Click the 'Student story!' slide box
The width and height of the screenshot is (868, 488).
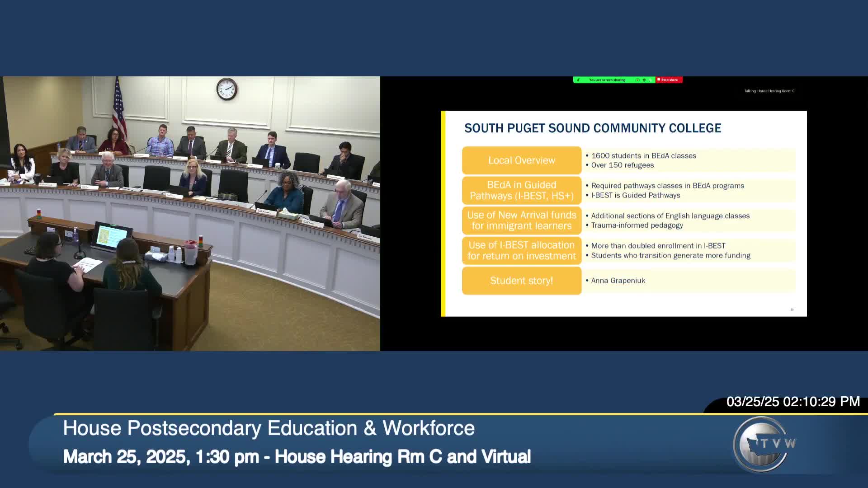(x=522, y=281)
